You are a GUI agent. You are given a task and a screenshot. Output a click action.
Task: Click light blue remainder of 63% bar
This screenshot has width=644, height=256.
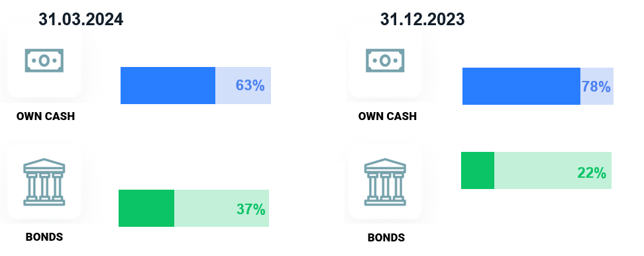pos(243,86)
